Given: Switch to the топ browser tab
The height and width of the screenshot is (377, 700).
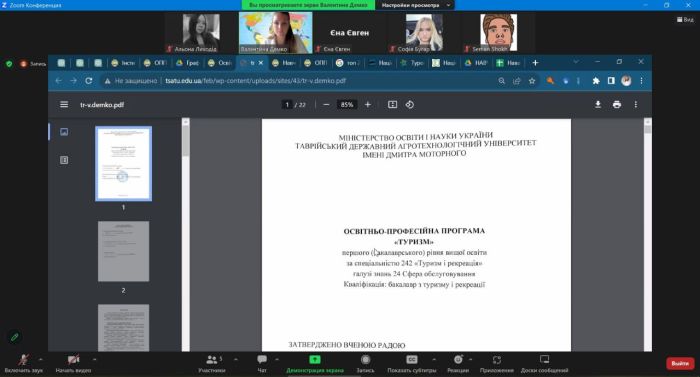Looking at the screenshot, I should click(x=348, y=63).
